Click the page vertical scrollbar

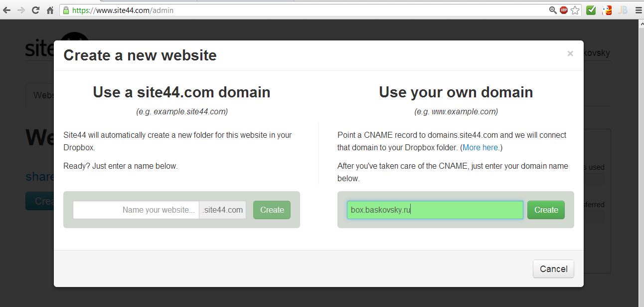[x=641, y=163]
